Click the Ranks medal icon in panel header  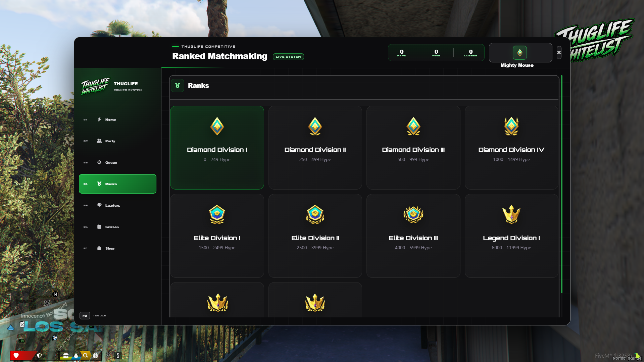pyautogui.click(x=178, y=86)
